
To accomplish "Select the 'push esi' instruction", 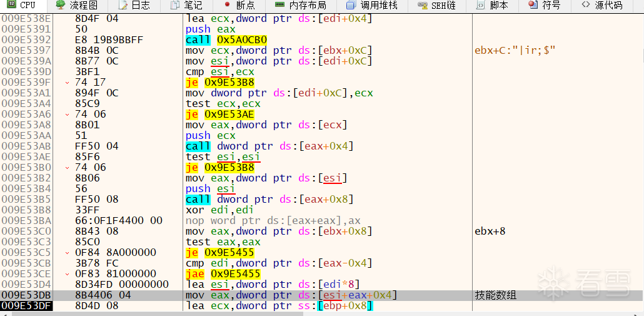I will coord(210,188).
